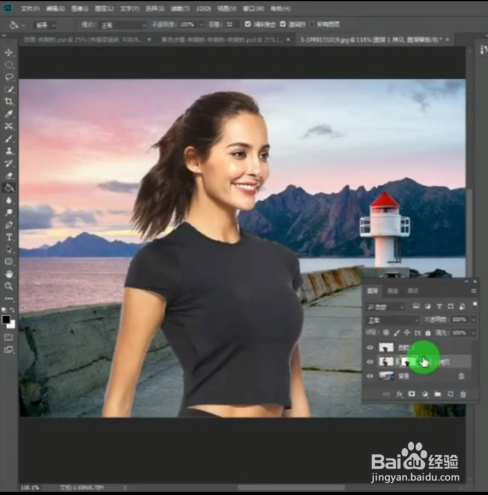The height and width of the screenshot is (495, 488).
Task: Select the Pen tool
Action: pos(9,225)
